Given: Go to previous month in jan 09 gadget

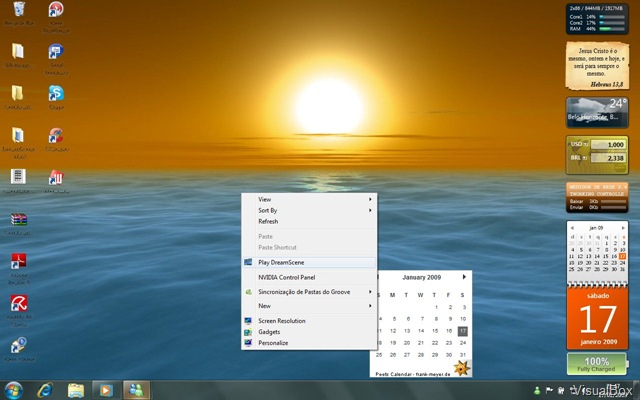Looking at the screenshot, I should [572, 228].
